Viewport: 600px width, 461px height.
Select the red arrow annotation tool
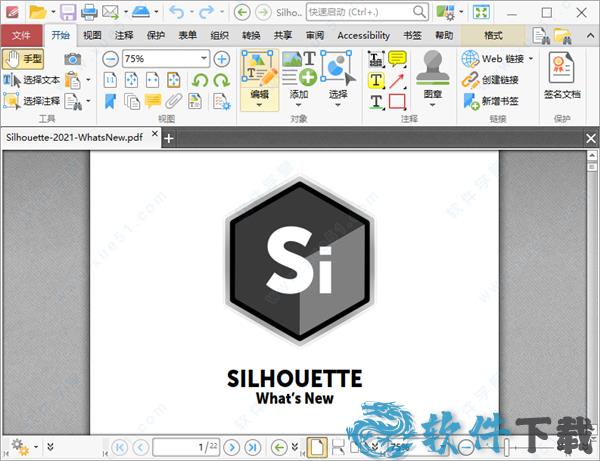pos(397,81)
